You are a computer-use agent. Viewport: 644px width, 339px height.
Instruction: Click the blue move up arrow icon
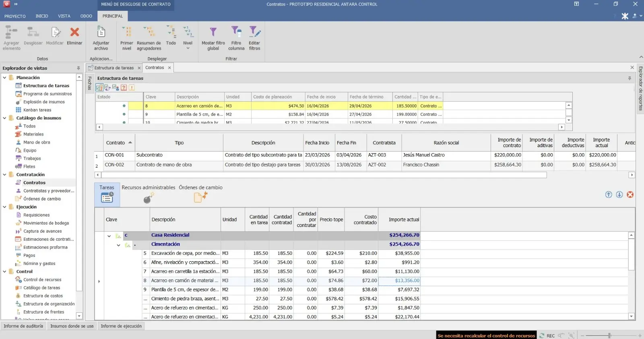click(x=609, y=195)
